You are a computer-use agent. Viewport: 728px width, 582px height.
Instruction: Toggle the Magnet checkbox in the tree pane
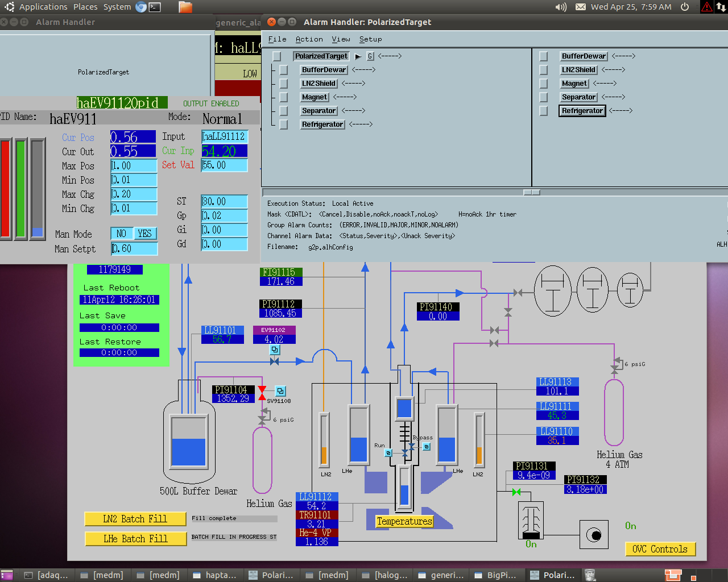click(x=284, y=97)
